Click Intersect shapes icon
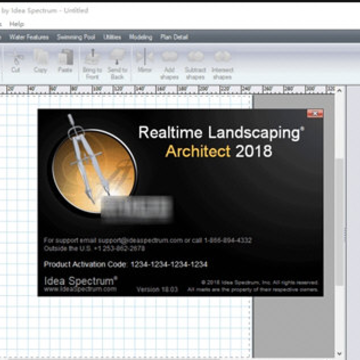Viewport: 360px width, 360px height. coord(222,64)
